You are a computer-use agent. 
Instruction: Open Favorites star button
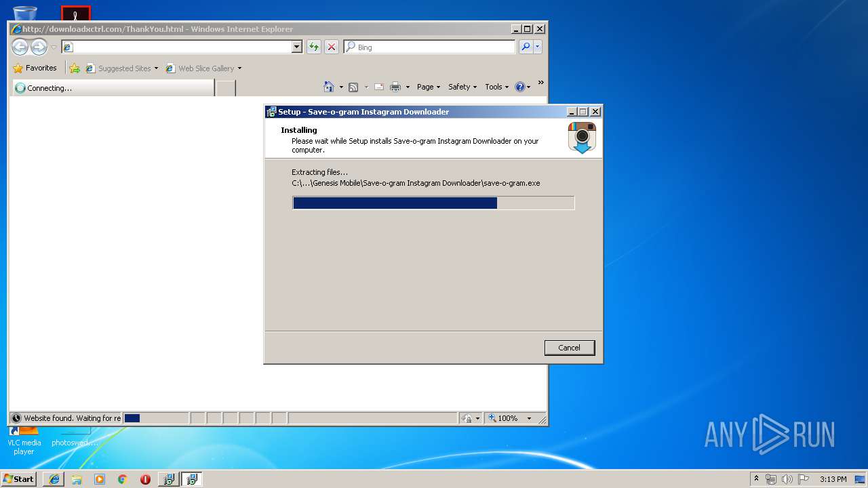tap(35, 68)
